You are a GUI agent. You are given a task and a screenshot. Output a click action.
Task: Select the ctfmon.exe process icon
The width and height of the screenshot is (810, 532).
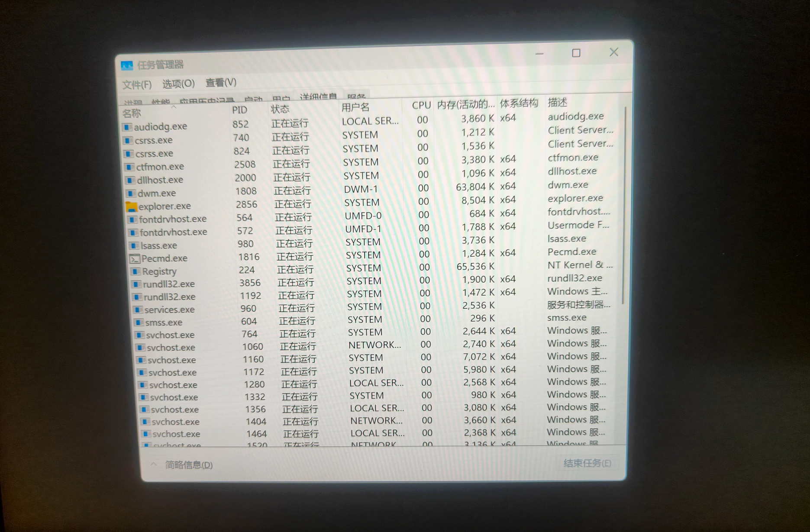[129, 167]
